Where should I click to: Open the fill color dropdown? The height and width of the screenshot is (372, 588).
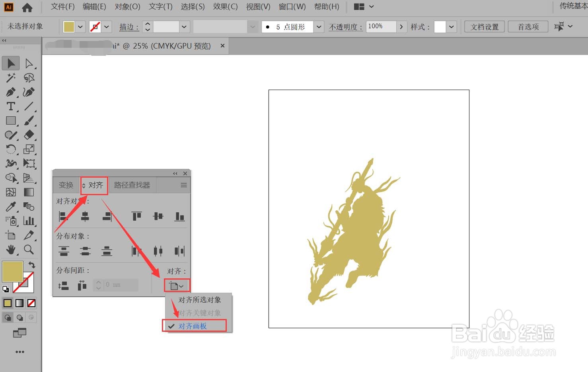(80, 27)
